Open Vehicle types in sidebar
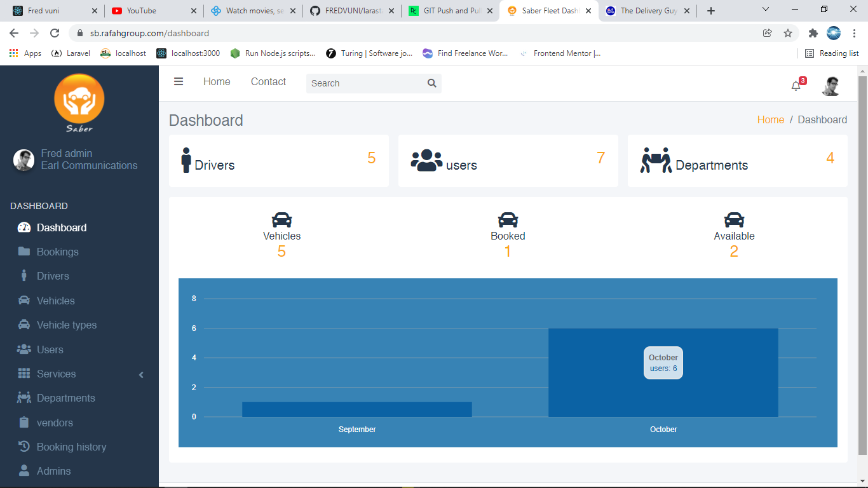This screenshot has width=868, height=488. click(x=66, y=325)
